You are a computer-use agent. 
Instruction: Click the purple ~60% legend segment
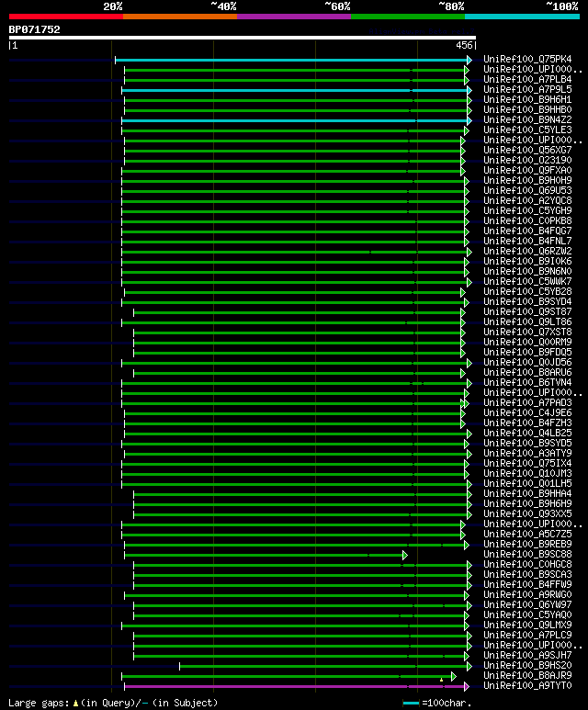tap(294, 17)
